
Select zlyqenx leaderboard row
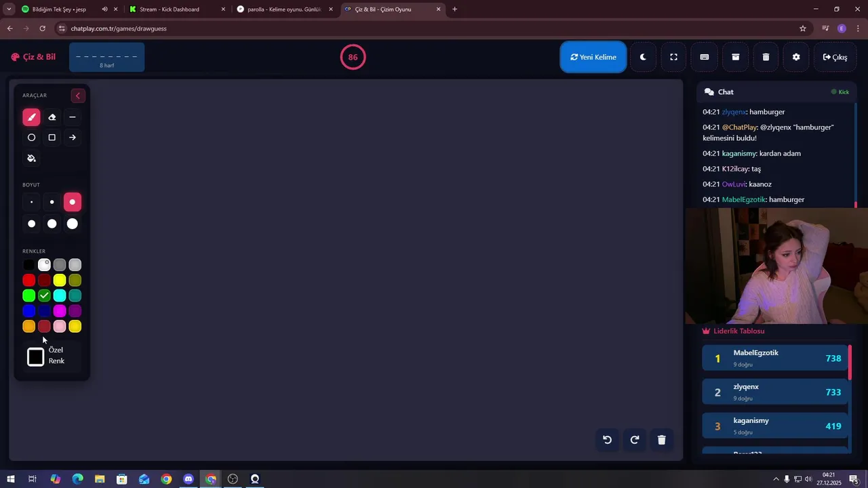pos(775,392)
